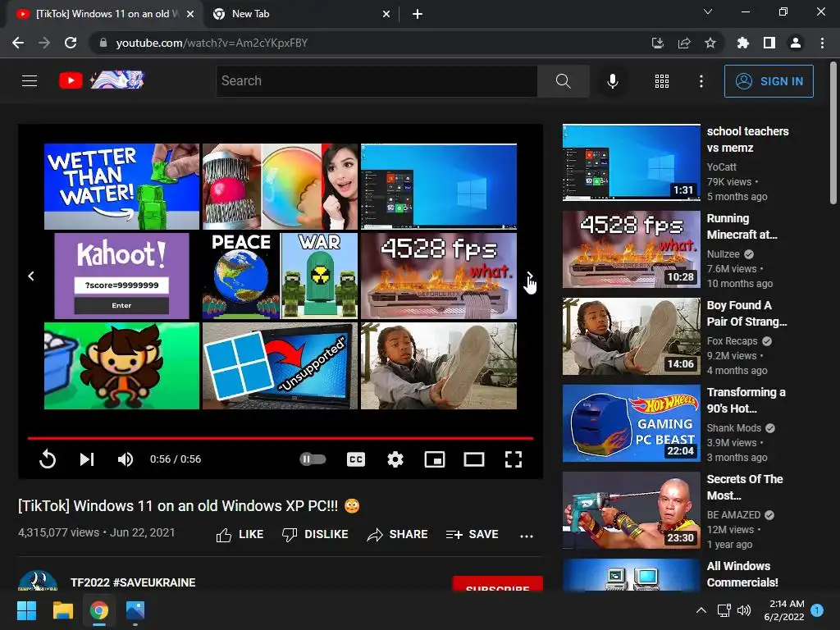Open the tab search chevron dropdown
The width and height of the screenshot is (840, 630).
click(x=708, y=11)
